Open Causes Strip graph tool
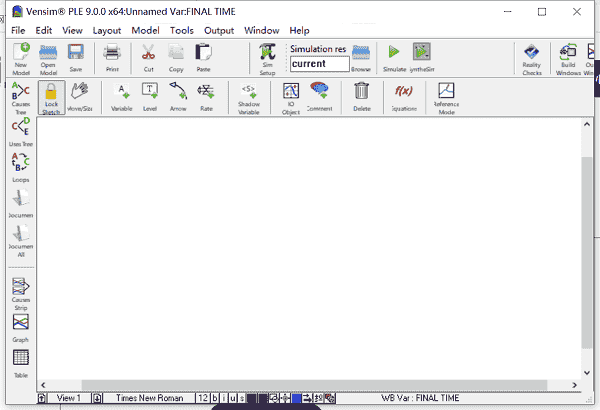600x410 pixels. click(x=21, y=294)
